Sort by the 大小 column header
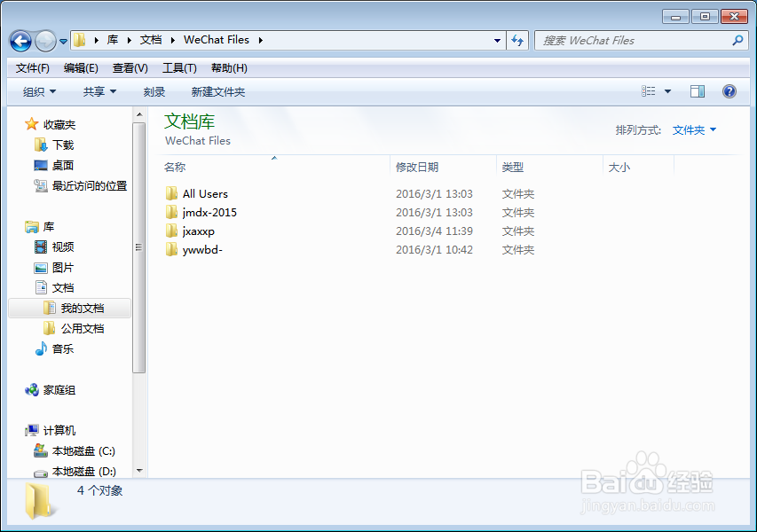Image resolution: width=757 pixels, height=532 pixels. [x=638, y=167]
